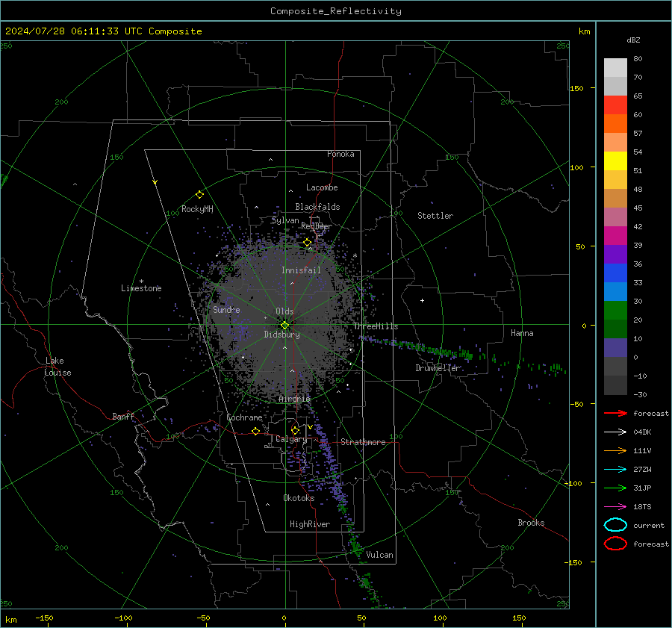672x628 pixels.
Task: Click the Ponoka city label
Action: pyautogui.click(x=340, y=154)
